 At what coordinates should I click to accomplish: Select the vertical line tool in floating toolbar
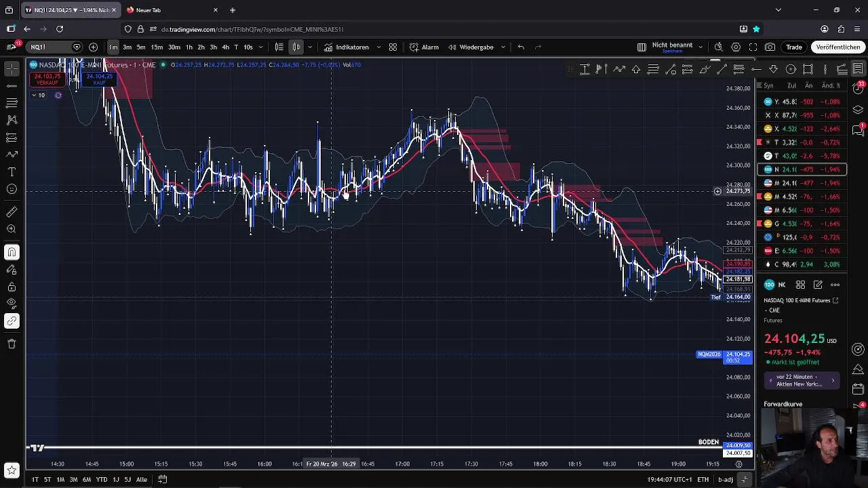[825, 69]
